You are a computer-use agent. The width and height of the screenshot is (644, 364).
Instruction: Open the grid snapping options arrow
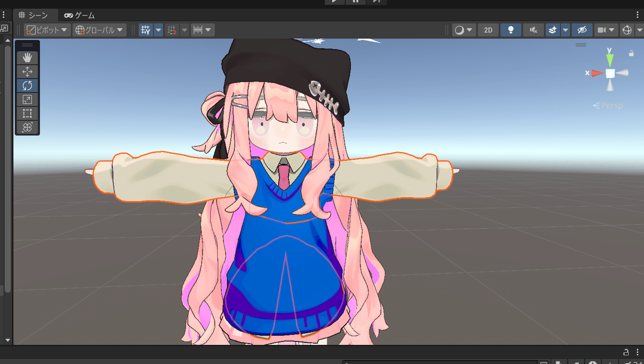pyautogui.click(x=184, y=30)
